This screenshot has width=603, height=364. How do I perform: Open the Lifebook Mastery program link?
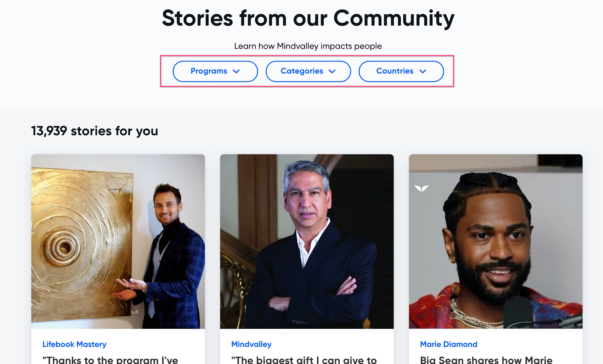pyautogui.click(x=74, y=344)
